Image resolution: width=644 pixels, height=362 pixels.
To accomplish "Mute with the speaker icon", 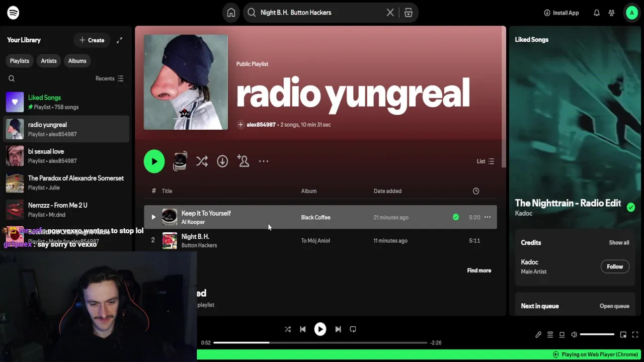I will 574,335.
